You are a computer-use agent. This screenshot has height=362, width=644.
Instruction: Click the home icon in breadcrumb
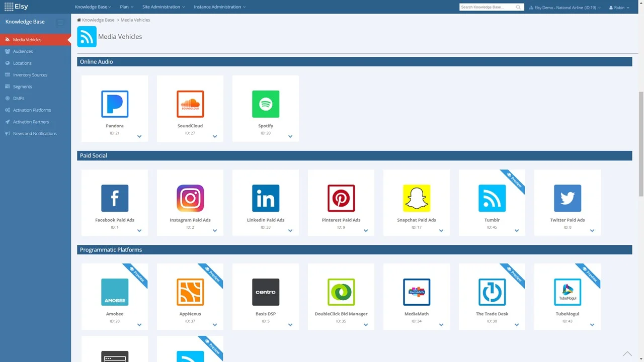tap(79, 20)
